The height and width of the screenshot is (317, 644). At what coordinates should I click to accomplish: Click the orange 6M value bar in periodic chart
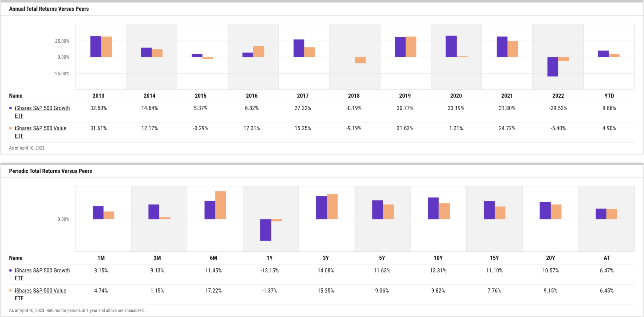[220, 205]
